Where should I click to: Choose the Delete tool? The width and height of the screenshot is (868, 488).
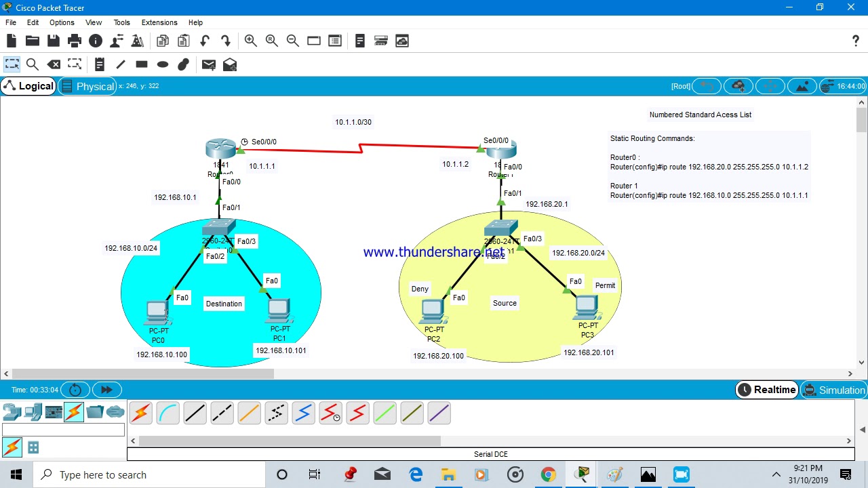pyautogui.click(x=54, y=64)
